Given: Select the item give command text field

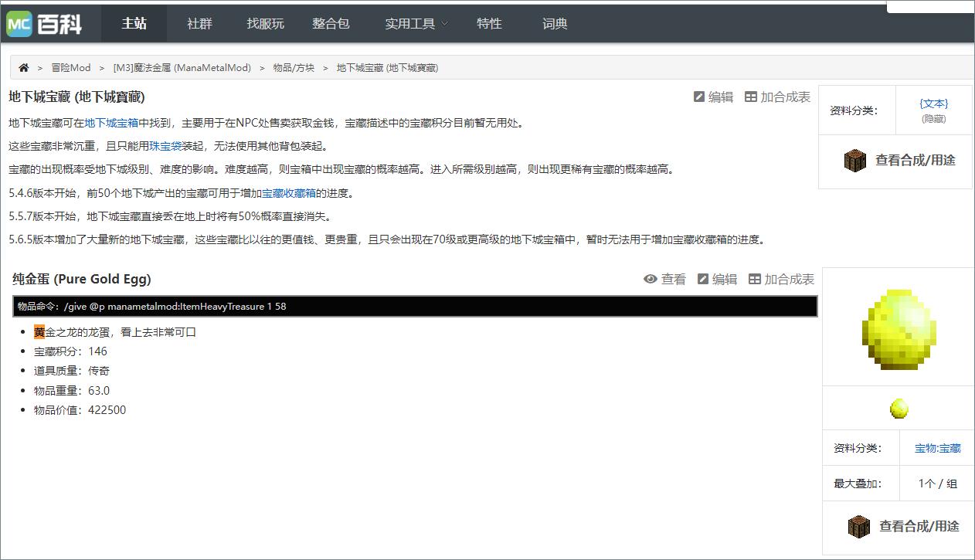Looking at the screenshot, I should (413, 307).
